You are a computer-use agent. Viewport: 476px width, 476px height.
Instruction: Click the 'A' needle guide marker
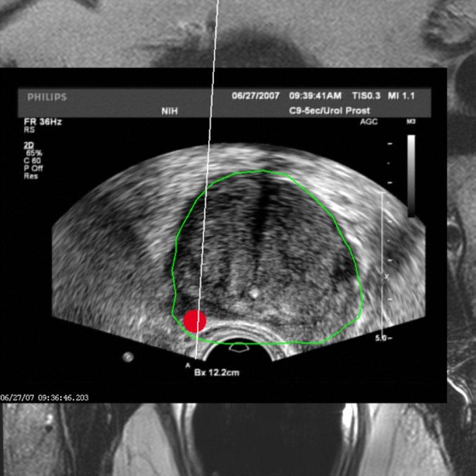[188, 366]
